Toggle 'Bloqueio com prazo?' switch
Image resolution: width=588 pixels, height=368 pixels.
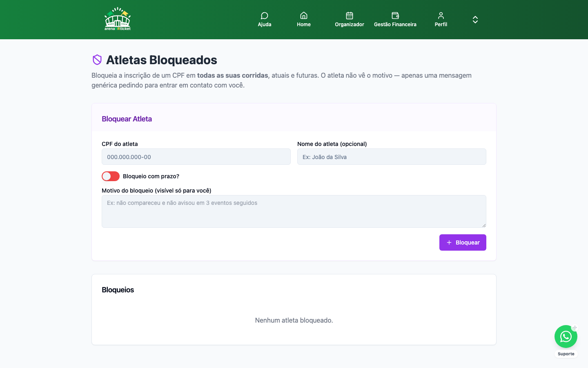(x=111, y=176)
